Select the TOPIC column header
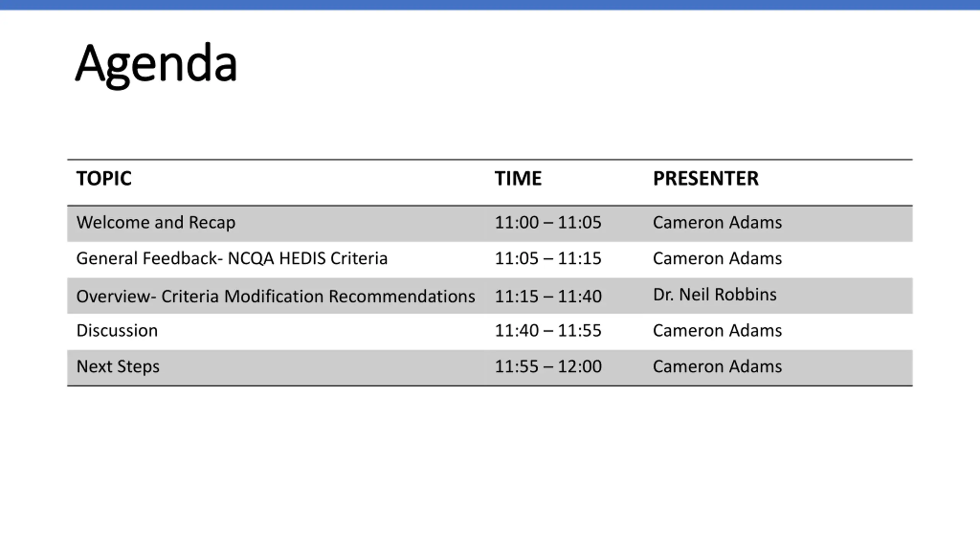980x551 pixels. [x=104, y=178]
